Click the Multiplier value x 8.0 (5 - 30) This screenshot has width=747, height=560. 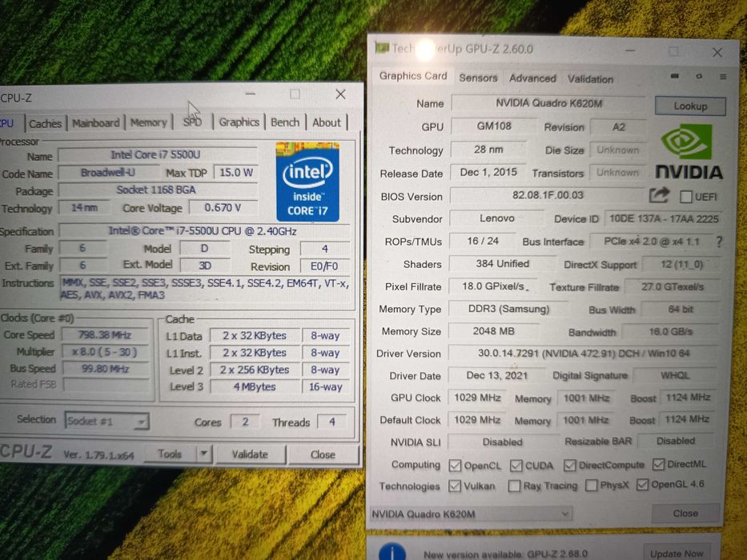point(105,352)
